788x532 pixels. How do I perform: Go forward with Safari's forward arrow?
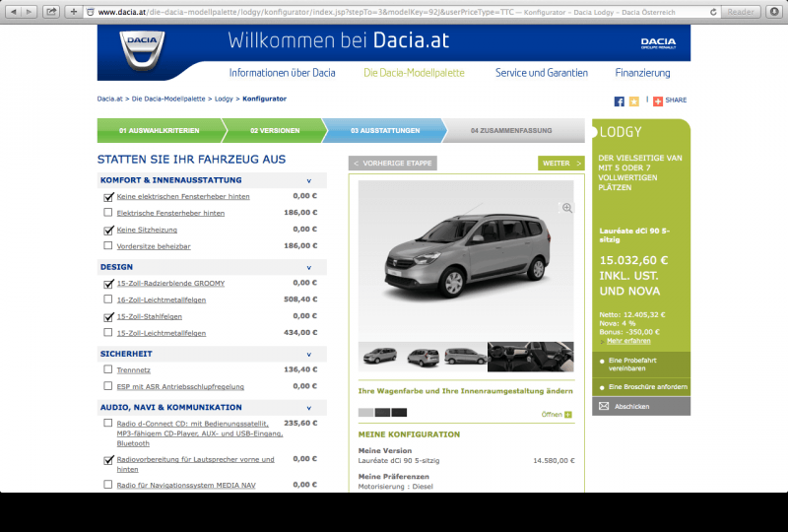coord(29,12)
